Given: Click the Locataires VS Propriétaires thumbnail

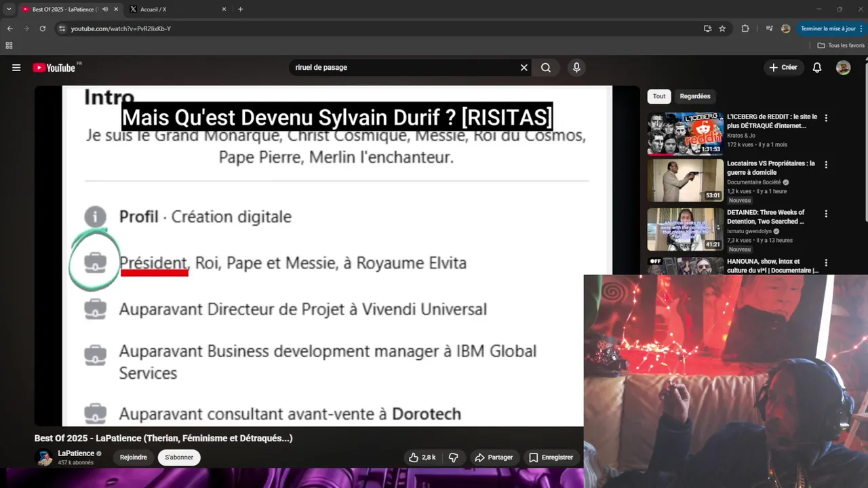Looking at the screenshot, I should tap(685, 180).
